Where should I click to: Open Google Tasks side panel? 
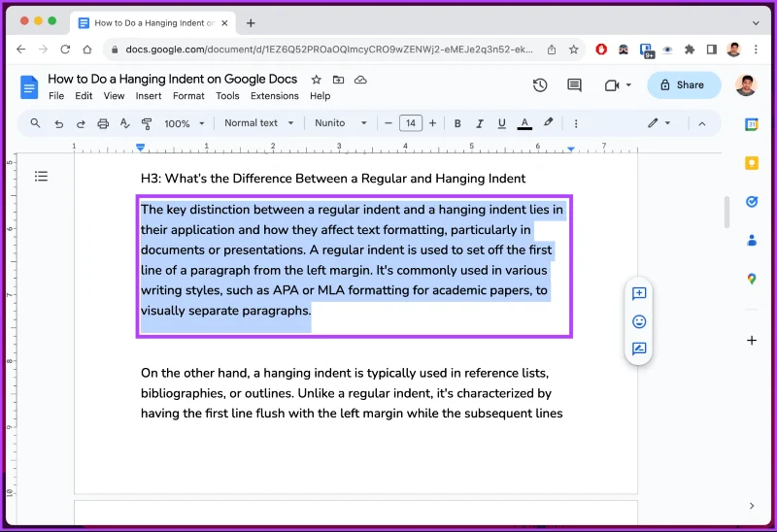[751, 202]
